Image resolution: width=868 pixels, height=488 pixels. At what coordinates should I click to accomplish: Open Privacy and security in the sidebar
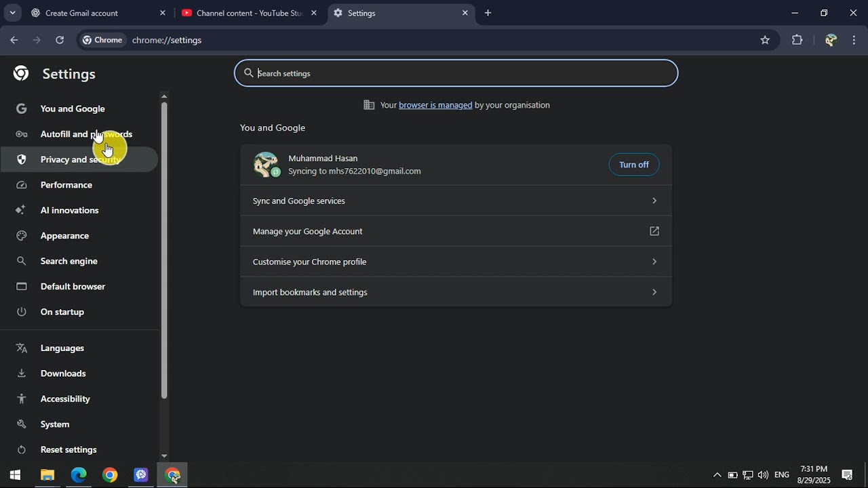pyautogui.click(x=79, y=159)
